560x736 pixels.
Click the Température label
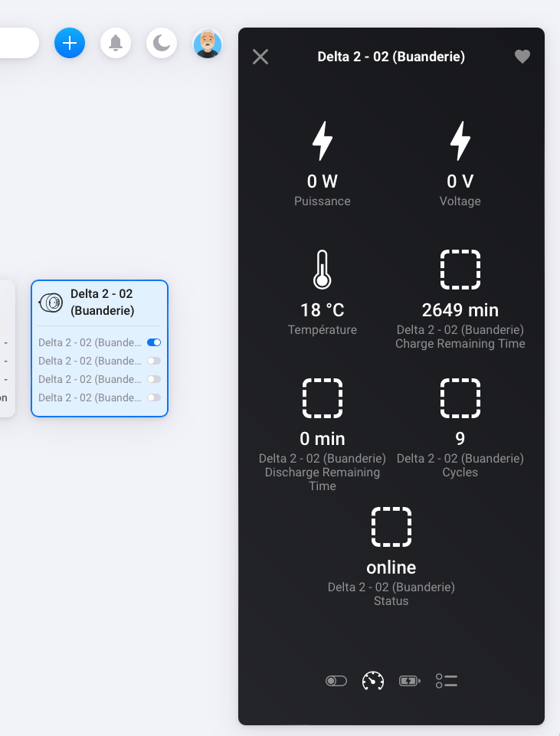coord(323,329)
